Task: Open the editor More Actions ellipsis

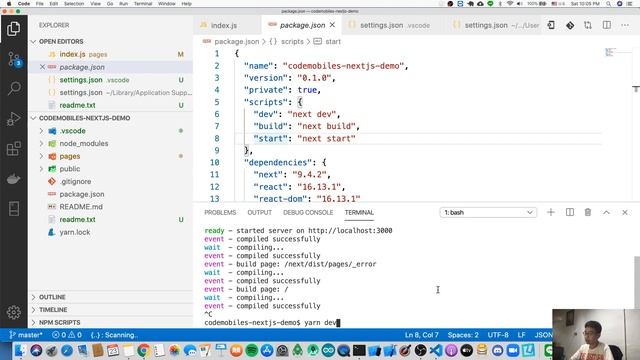Action: pos(625,25)
